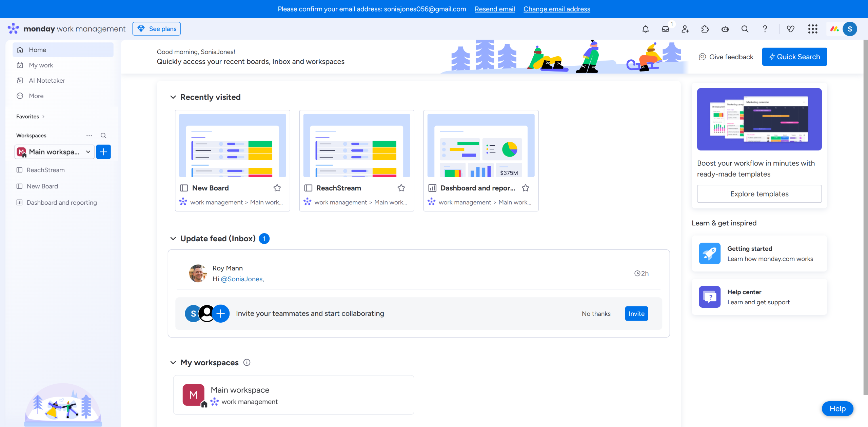Open the inbox tray icon
868x427 pixels.
tap(665, 29)
